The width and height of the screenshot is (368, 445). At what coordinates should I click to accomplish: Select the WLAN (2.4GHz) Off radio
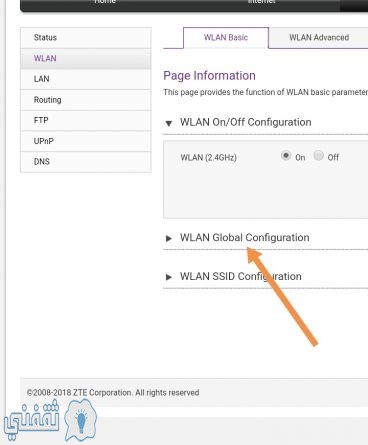point(319,155)
